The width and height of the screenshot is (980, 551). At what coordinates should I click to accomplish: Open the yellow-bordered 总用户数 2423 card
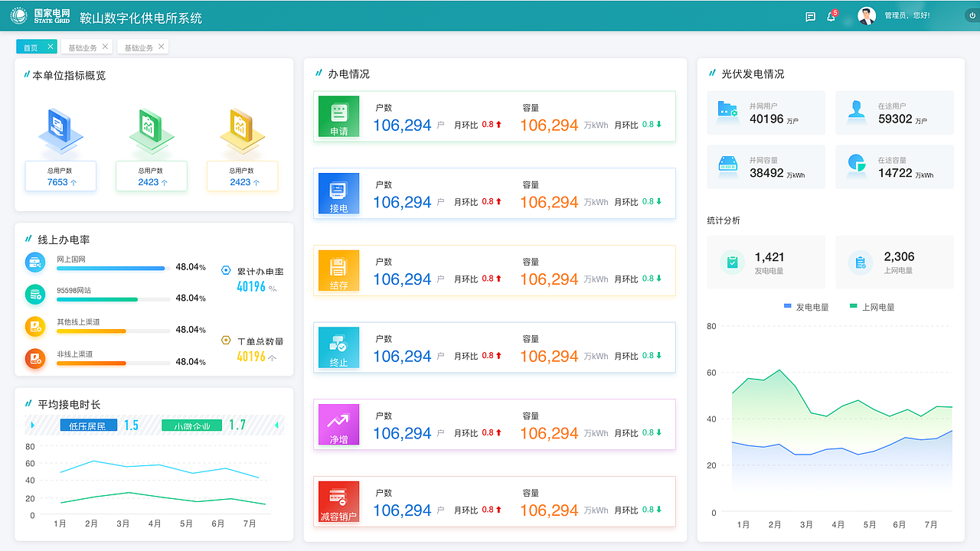[242, 176]
